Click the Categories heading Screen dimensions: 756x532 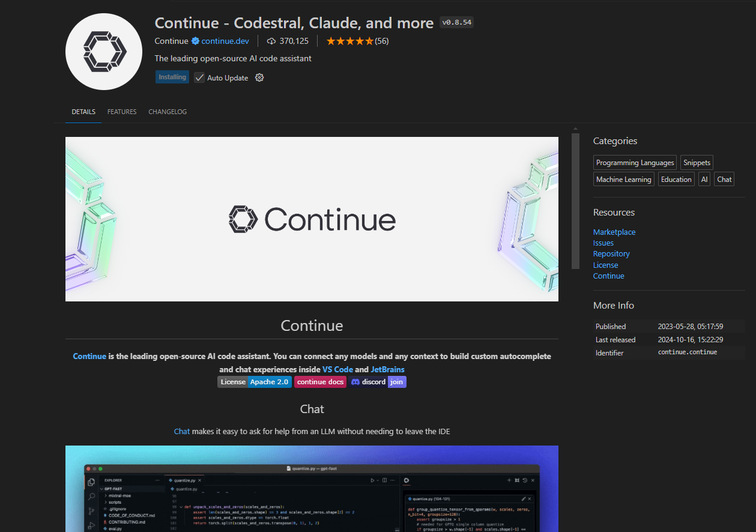[x=615, y=141]
